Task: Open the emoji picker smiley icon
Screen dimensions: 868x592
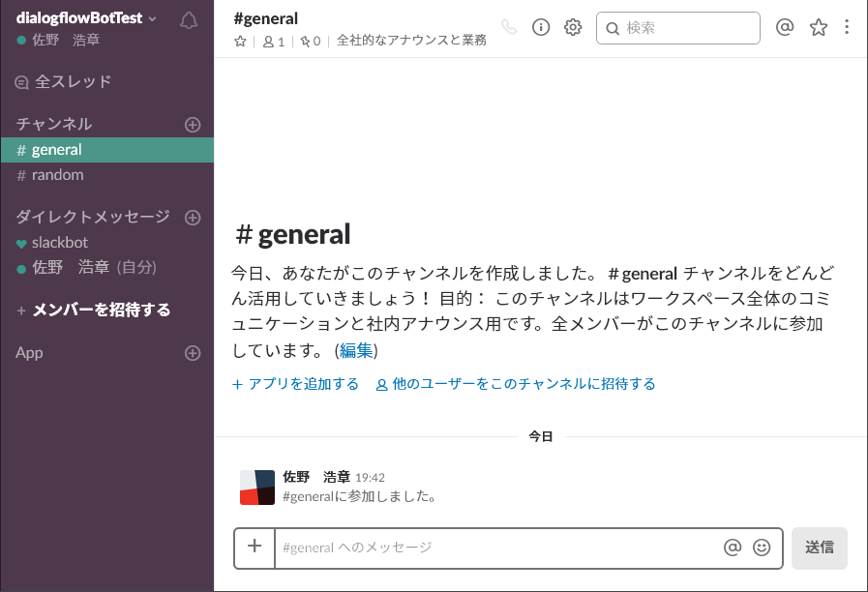Action: pyautogui.click(x=762, y=548)
